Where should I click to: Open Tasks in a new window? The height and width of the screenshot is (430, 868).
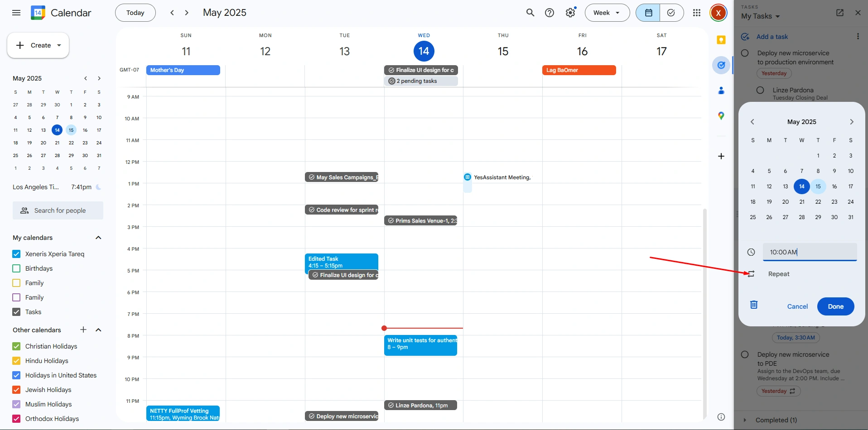840,13
